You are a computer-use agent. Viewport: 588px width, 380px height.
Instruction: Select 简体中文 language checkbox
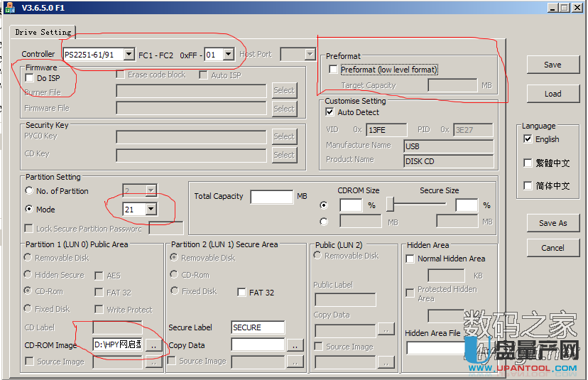[528, 186]
